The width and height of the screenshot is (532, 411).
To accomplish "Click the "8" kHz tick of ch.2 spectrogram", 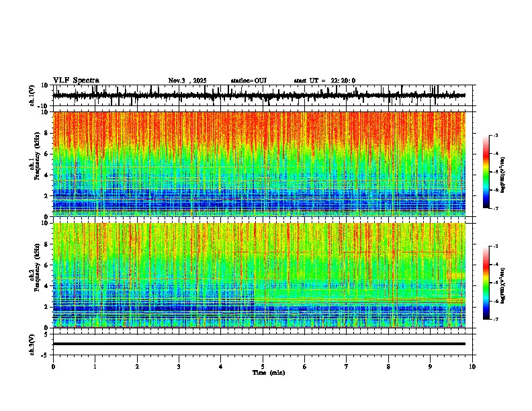I will click(x=46, y=244).
